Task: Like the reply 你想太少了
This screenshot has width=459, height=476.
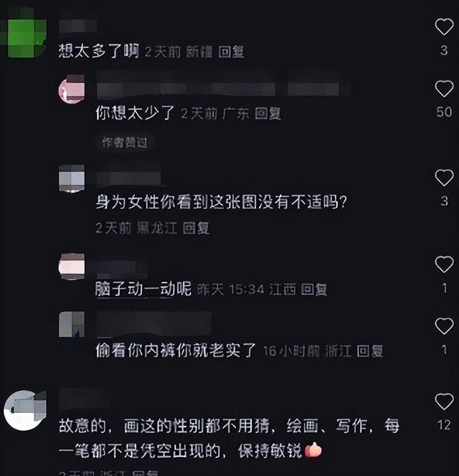Action: click(444, 88)
